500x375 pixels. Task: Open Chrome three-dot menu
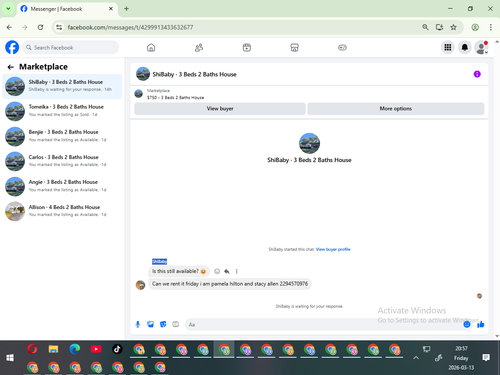[491, 27]
